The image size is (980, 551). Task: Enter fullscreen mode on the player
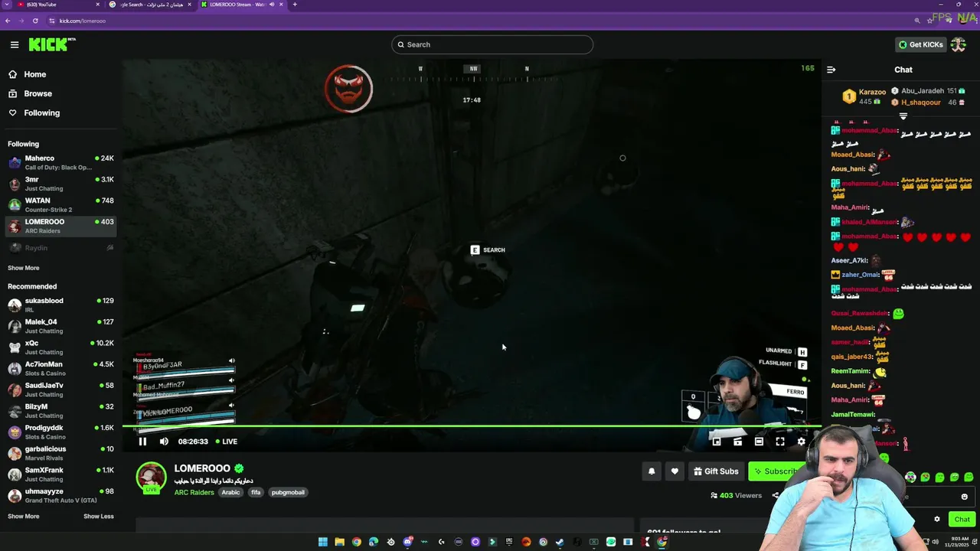[780, 442]
